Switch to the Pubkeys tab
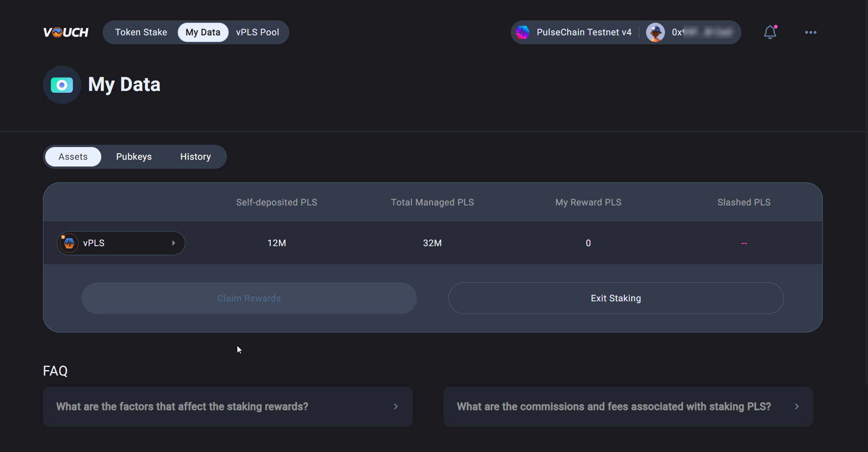 tap(134, 157)
